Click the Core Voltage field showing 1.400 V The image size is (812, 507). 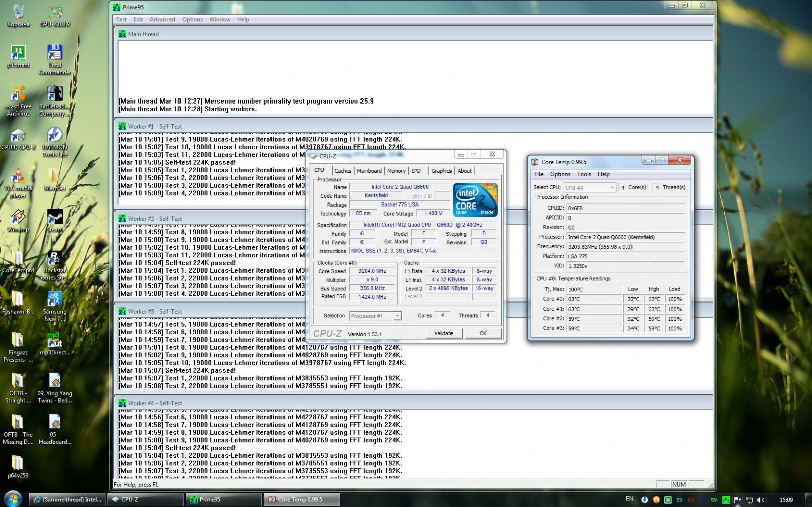pos(433,213)
